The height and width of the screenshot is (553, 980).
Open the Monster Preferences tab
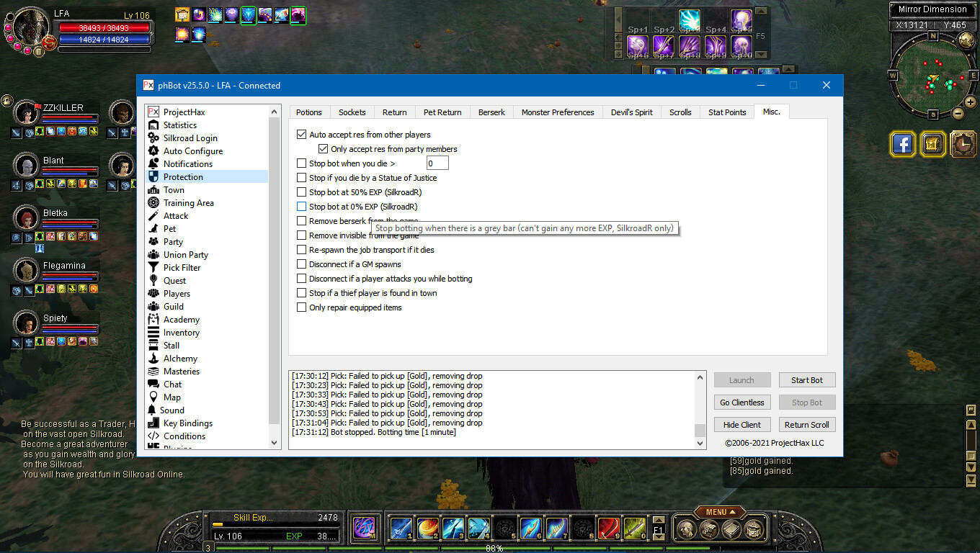pos(558,112)
